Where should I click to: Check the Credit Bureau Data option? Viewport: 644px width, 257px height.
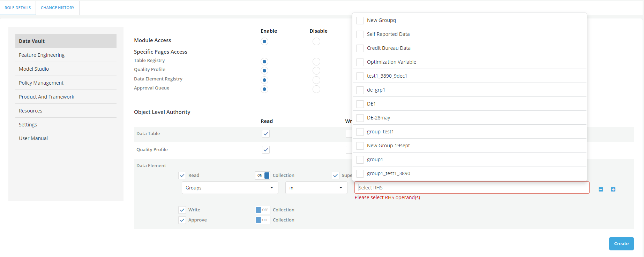pyautogui.click(x=360, y=48)
